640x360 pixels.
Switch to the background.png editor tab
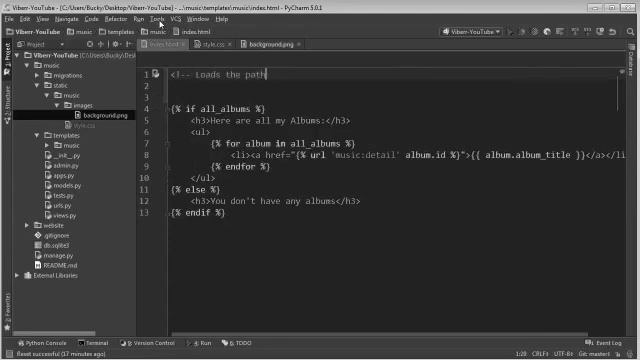[x=271, y=44]
